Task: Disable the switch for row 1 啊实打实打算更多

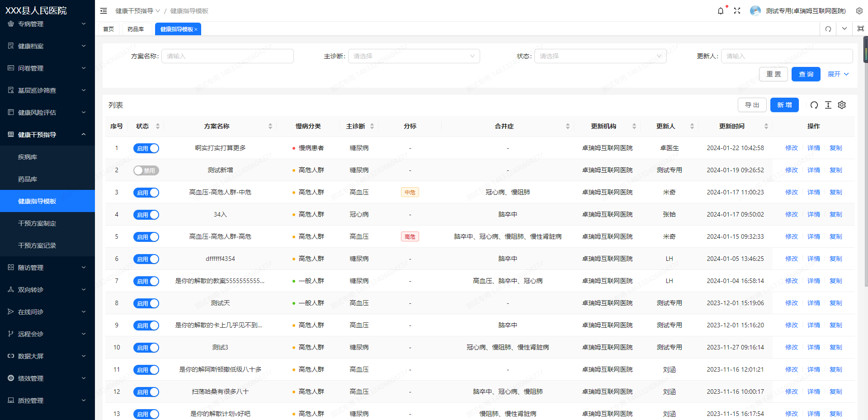Action: point(146,148)
